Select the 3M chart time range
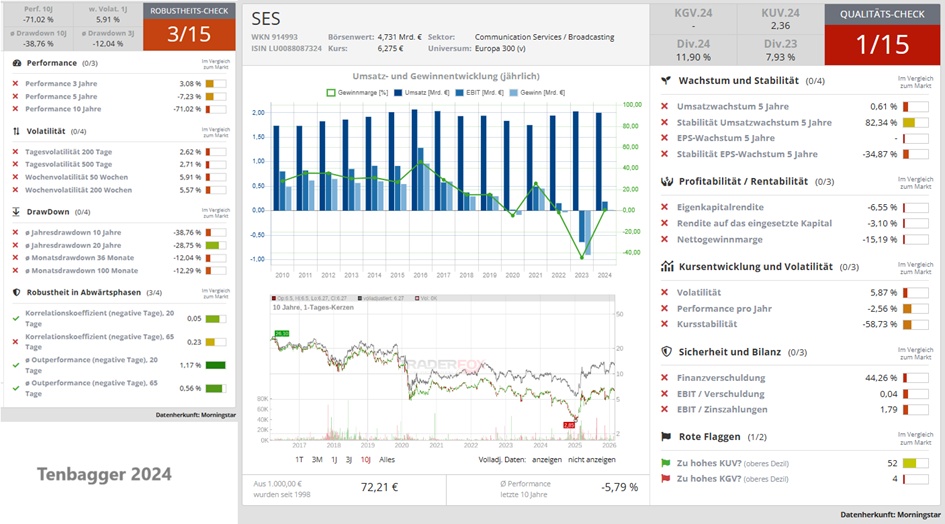Image resolution: width=945 pixels, height=524 pixels. click(318, 459)
